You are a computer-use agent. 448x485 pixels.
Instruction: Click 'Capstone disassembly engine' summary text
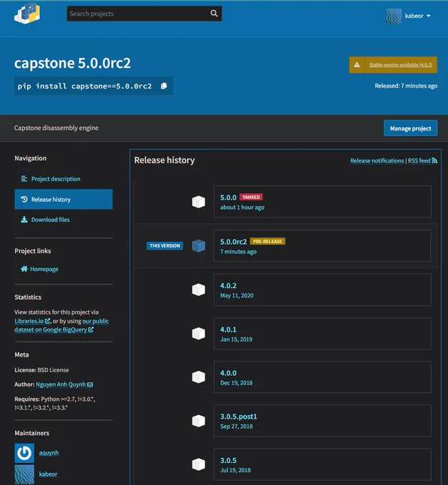click(x=56, y=128)
